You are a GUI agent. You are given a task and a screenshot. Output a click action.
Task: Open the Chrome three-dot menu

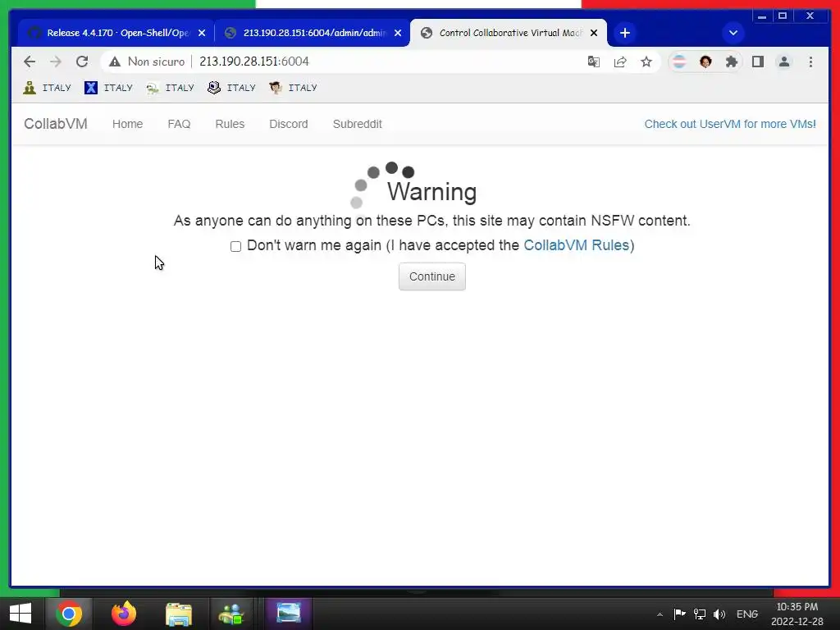click(810, 62)
